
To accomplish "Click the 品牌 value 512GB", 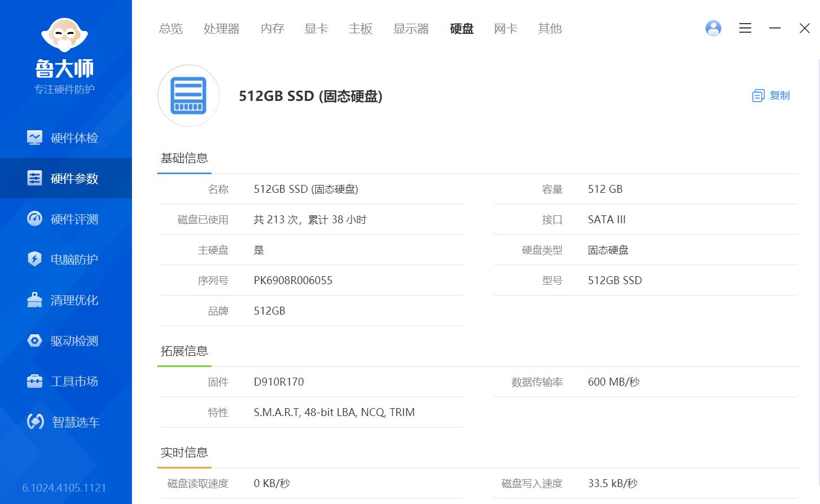I will click(270, 311).
